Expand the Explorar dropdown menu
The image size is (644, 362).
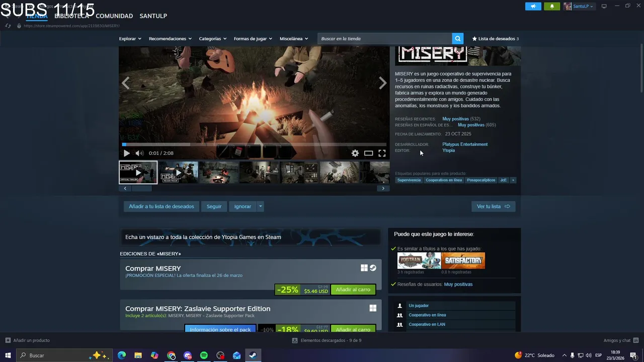tap(130, 39)
